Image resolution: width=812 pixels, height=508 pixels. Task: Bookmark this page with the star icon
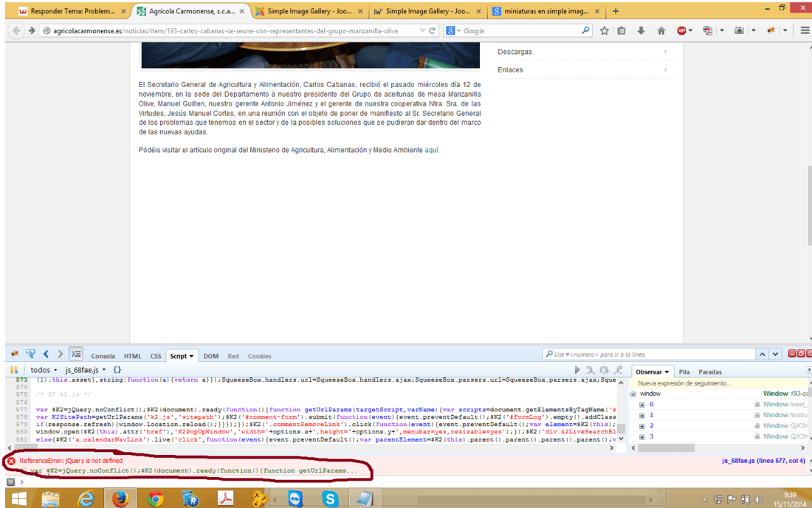point(604,30)
